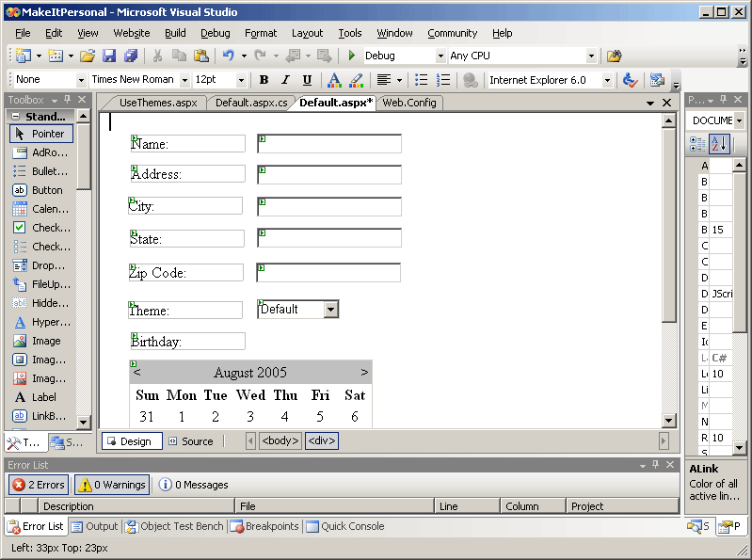Switch to the Web.Config tab
Screen dimensions: 752x560
409,103
